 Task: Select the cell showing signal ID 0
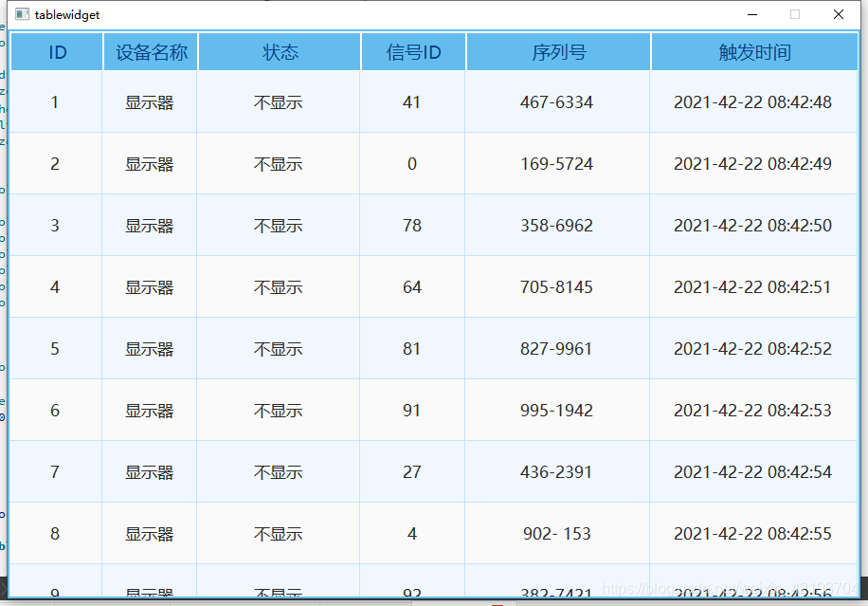click(x=411, y=163)
